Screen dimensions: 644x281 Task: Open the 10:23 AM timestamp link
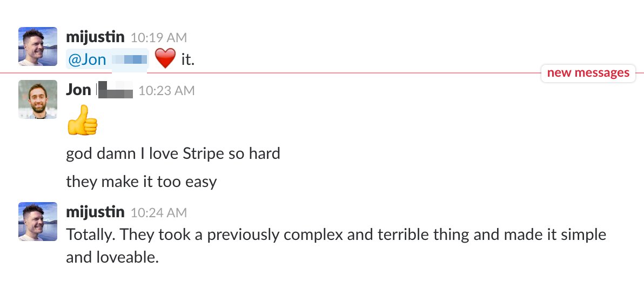pyautogui.click(x=166, y=91)
